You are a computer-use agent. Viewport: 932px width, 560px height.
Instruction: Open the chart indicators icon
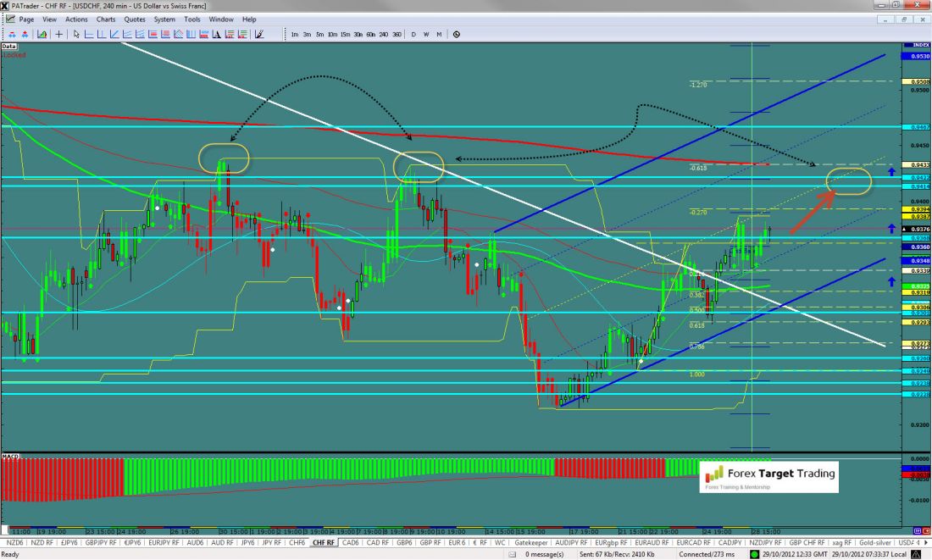(x=42, y=35)
